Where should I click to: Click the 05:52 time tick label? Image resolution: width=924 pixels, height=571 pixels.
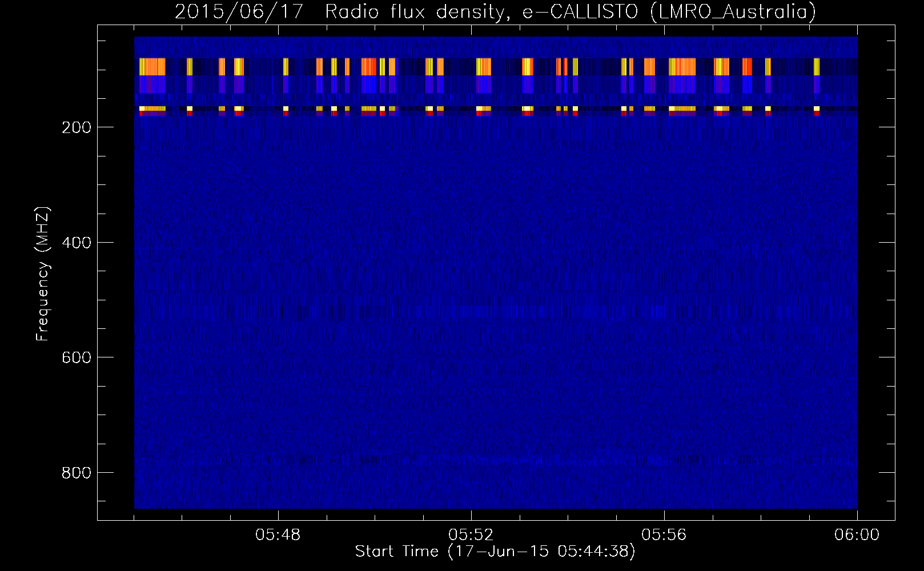pyautogui.click(x=471, y=535)
